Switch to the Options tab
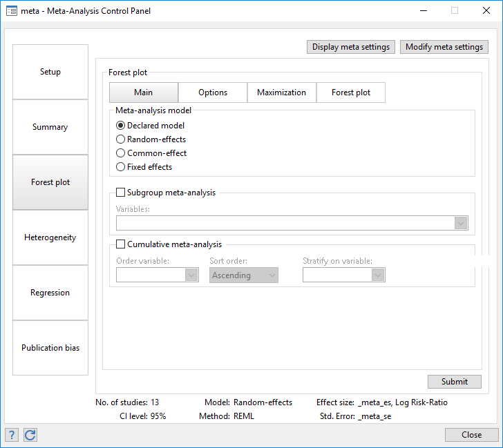Viewport: 503px width, 448px height. click(213, 92)
